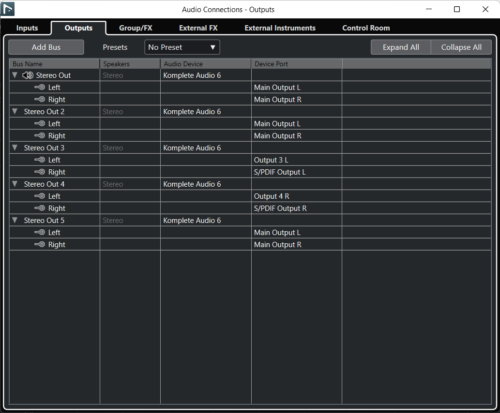Viewport: 500px width, 413px height.
Task: Open the Control Room tab
Action: point(366,28)
